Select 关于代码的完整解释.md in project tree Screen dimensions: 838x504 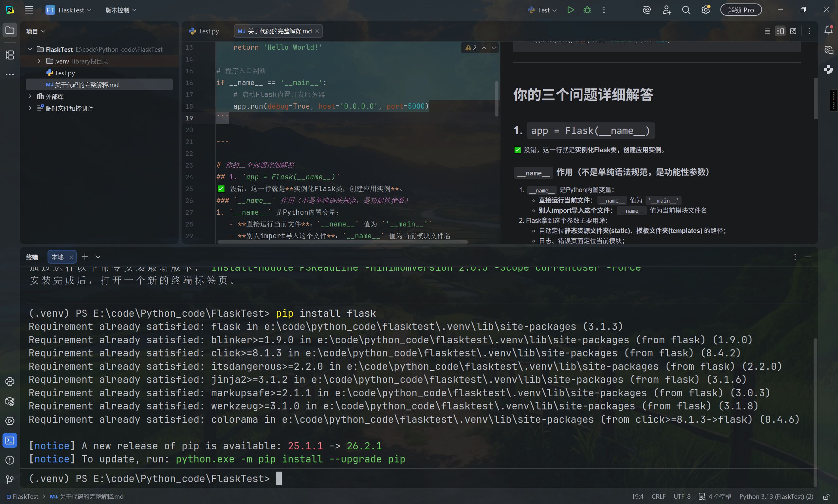99,84
